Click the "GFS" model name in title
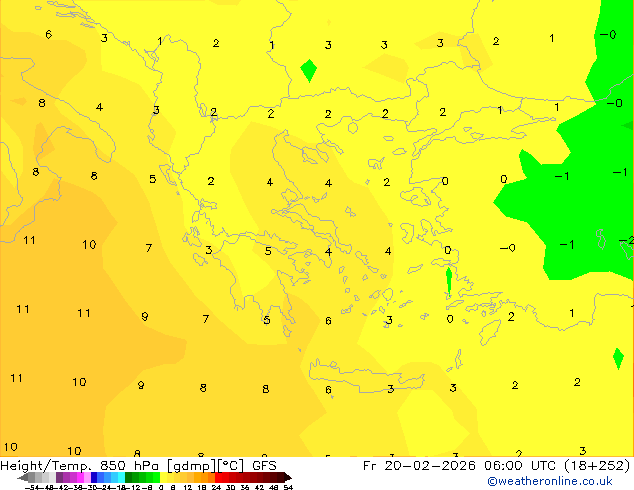Image resolution: width=634 pixels, height=490 pixels. [264, 466]
